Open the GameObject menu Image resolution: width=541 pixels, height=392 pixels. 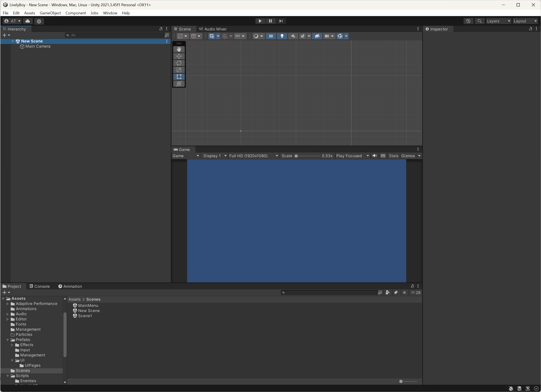[x=50, y=13]
